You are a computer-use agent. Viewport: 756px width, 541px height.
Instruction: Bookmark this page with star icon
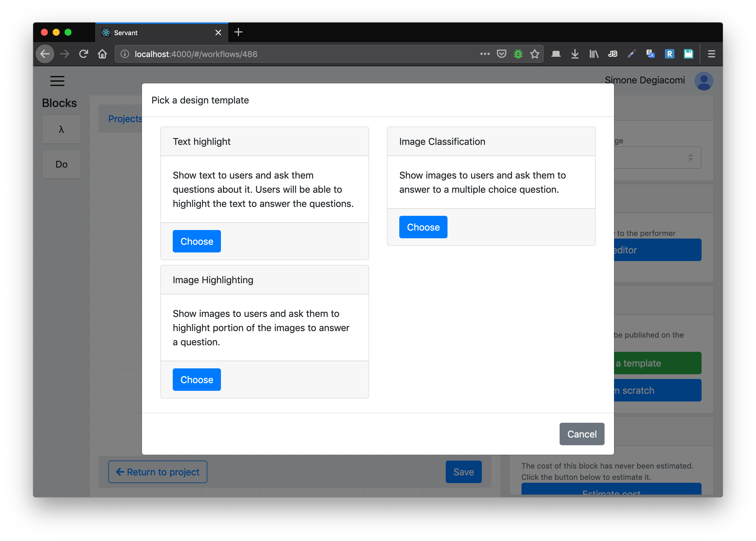click(x=535, y=54)
